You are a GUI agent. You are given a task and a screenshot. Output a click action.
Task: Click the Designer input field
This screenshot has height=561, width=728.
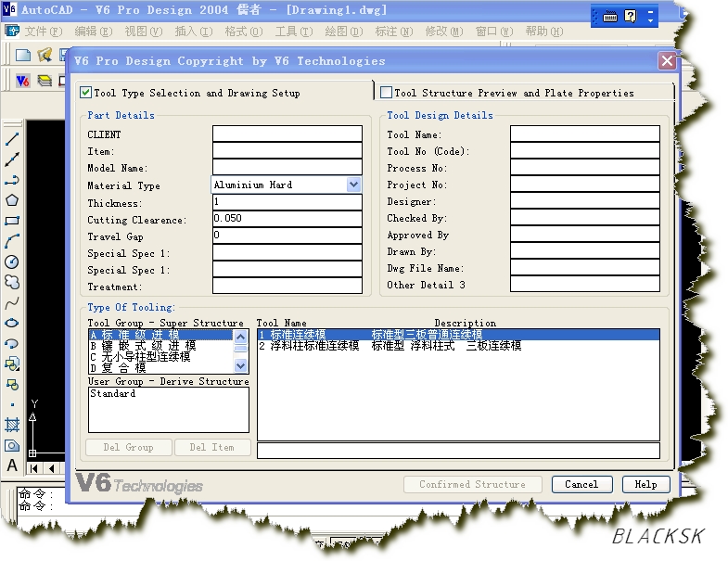click(x=585, y=200)
